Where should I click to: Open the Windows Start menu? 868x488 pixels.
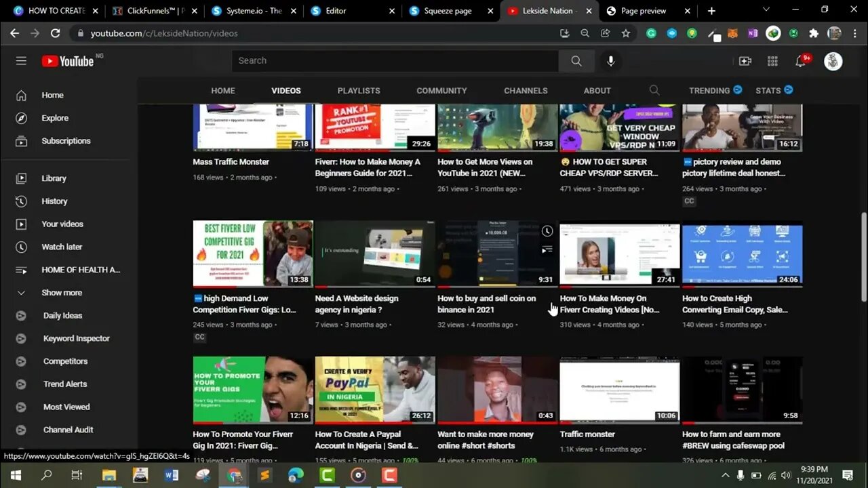[16, 475]
